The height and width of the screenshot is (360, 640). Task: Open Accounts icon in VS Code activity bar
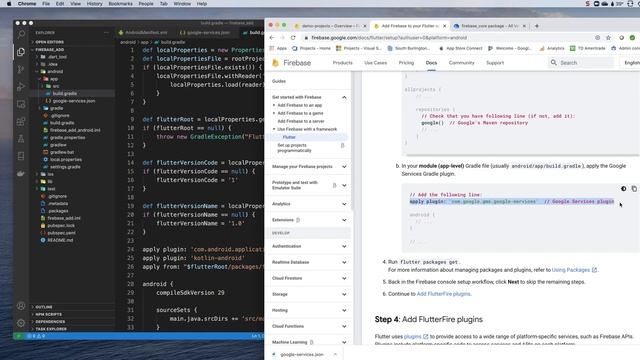pyautogui.click(x=21, y=306)
